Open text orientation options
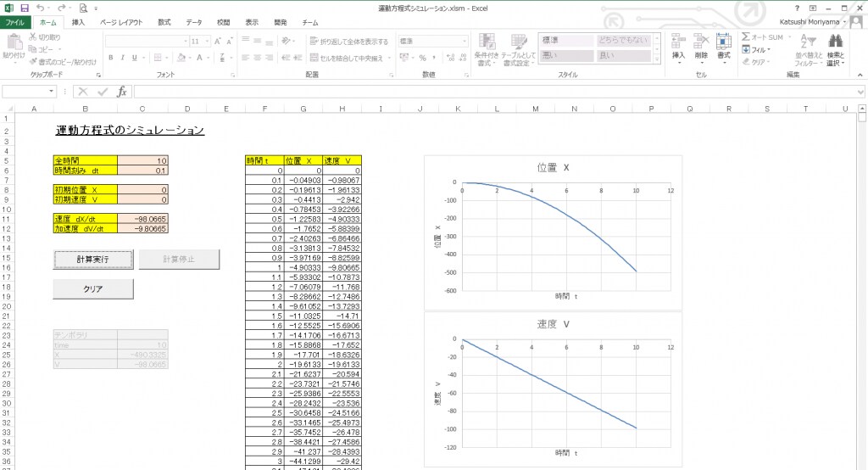Image resolution: width=868 pixels, height=470 pixels. (x=287, y=41)
